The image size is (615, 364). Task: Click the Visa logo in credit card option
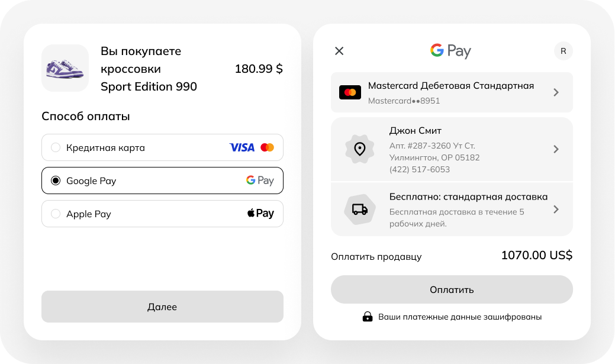(242, 147)
